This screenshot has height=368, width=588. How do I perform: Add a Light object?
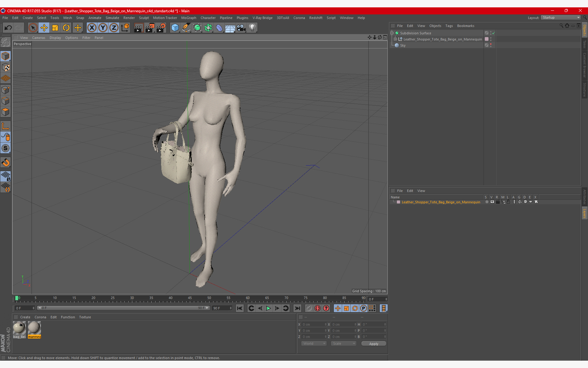point(252,28)
